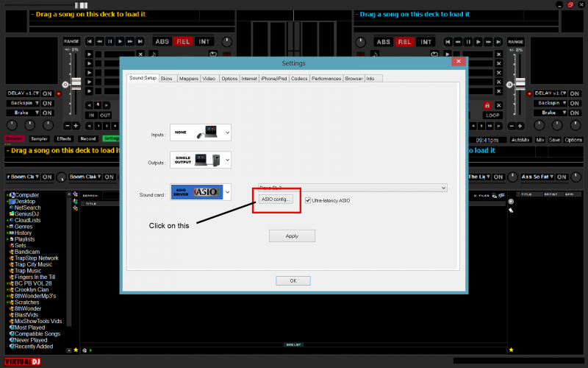Fast forward the right deck
This screenshot has height=368, width=588.
(488, 42)
